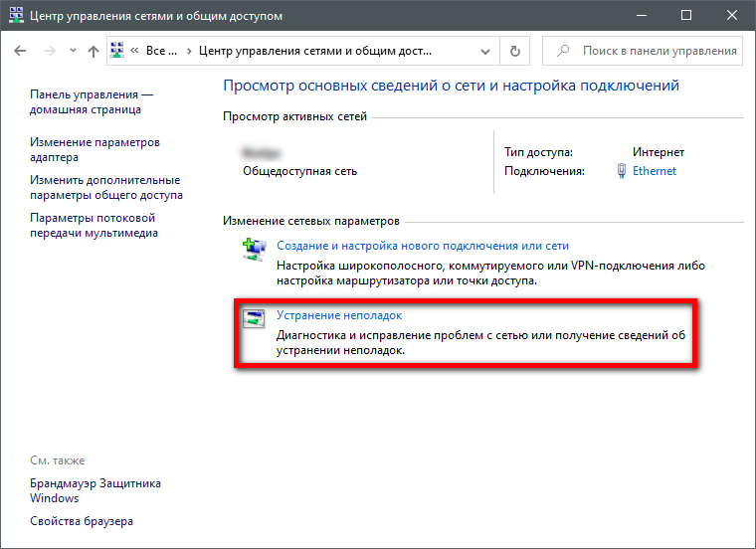Click the network icon in address bar
This screenshot has width=756, height=549.
(117, 50)
